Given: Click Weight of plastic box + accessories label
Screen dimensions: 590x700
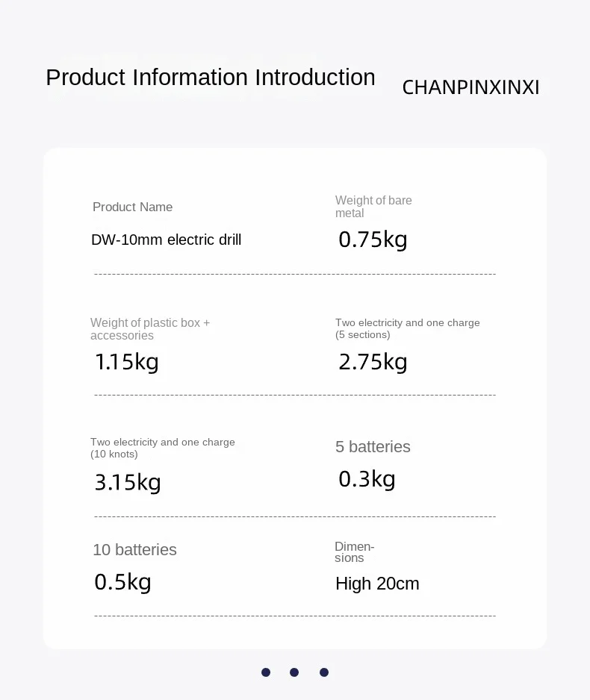Looking at the screenshot, I should point(150,329).
